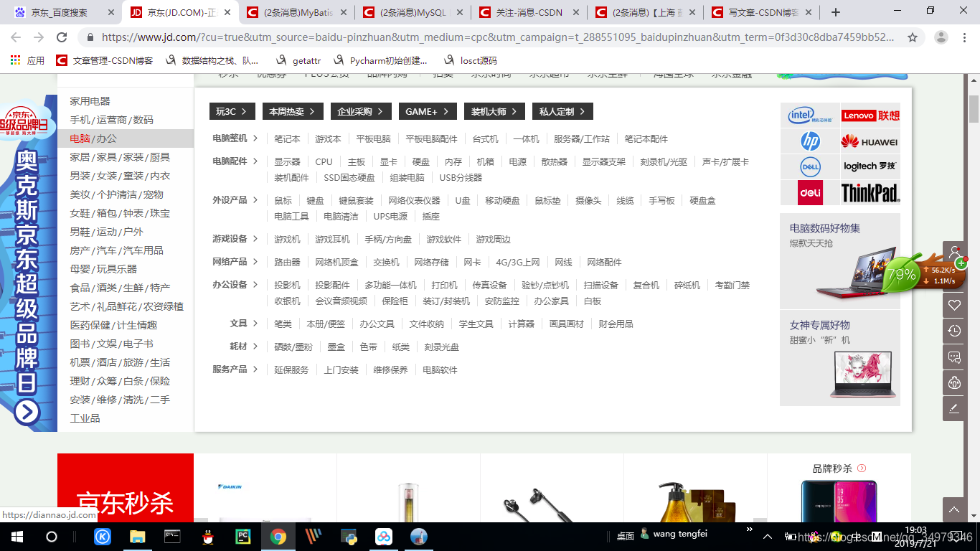Click the Deli brand logo
This screenshot has height=551, width=980.
tap(810, 192)
